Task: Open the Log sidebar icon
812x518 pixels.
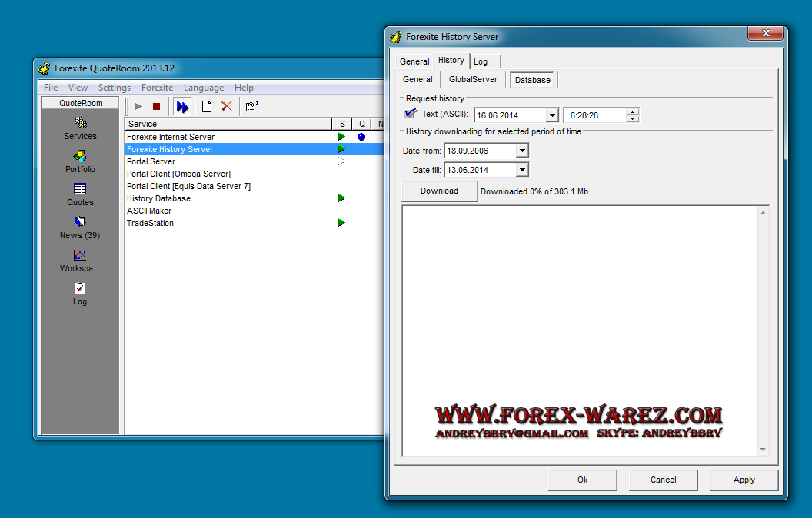Action: [x=80, y=288]
